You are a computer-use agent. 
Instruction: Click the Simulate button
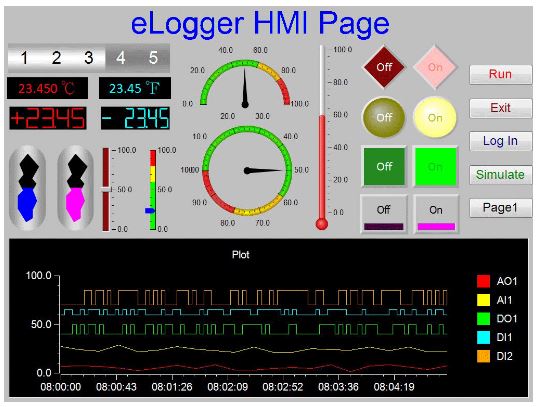(500, 174)
